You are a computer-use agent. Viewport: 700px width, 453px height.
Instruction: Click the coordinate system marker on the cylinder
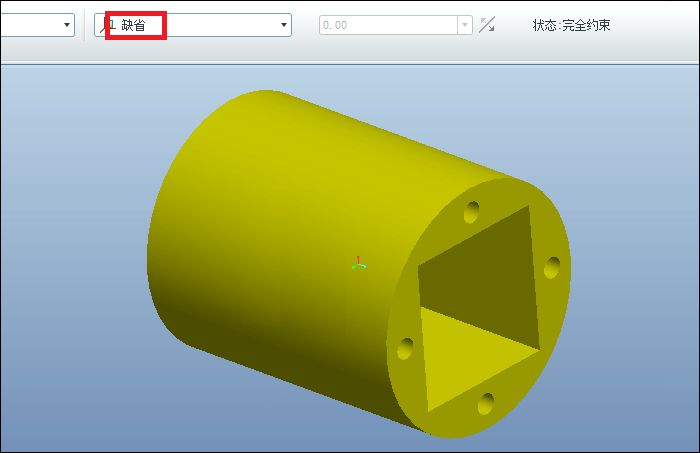pyautogui.click(x=358, y=263)
